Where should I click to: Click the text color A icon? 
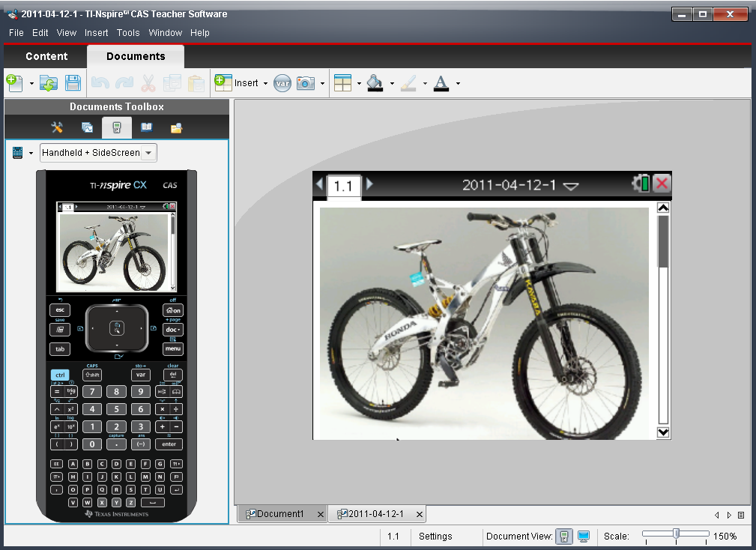coord(441,83)
